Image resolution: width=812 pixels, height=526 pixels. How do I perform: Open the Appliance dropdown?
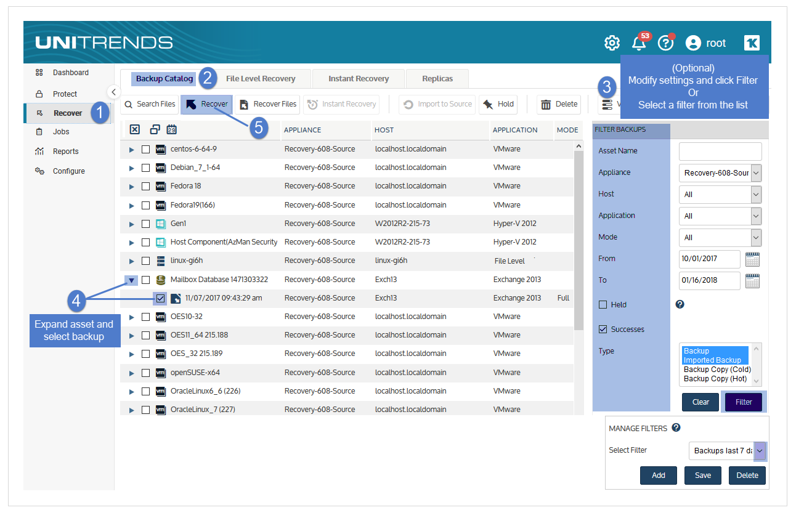[720, 173]
